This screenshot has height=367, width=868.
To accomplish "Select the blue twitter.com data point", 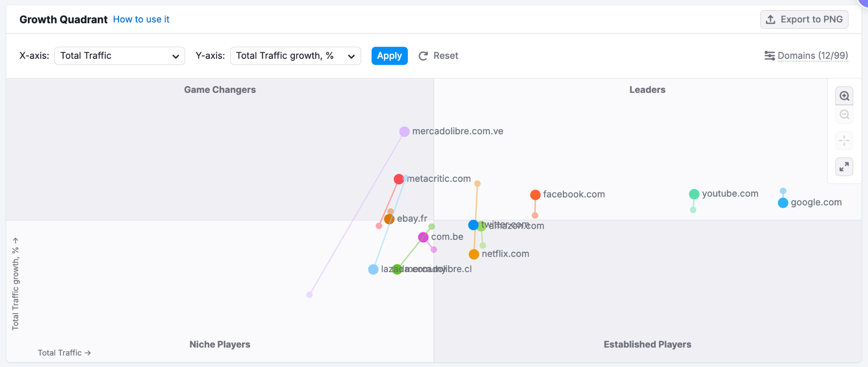I will (x=473, y=225).
